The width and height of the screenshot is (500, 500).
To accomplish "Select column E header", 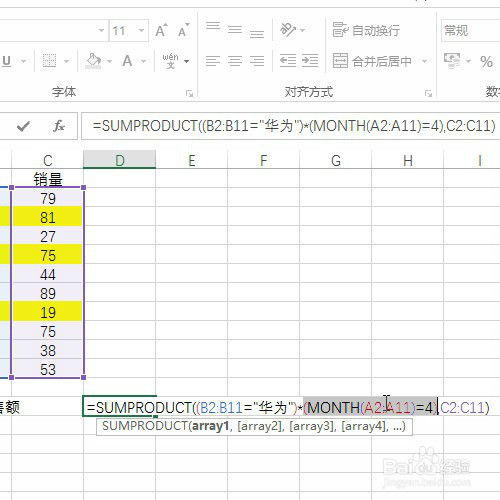I will (x=192, y=160).
